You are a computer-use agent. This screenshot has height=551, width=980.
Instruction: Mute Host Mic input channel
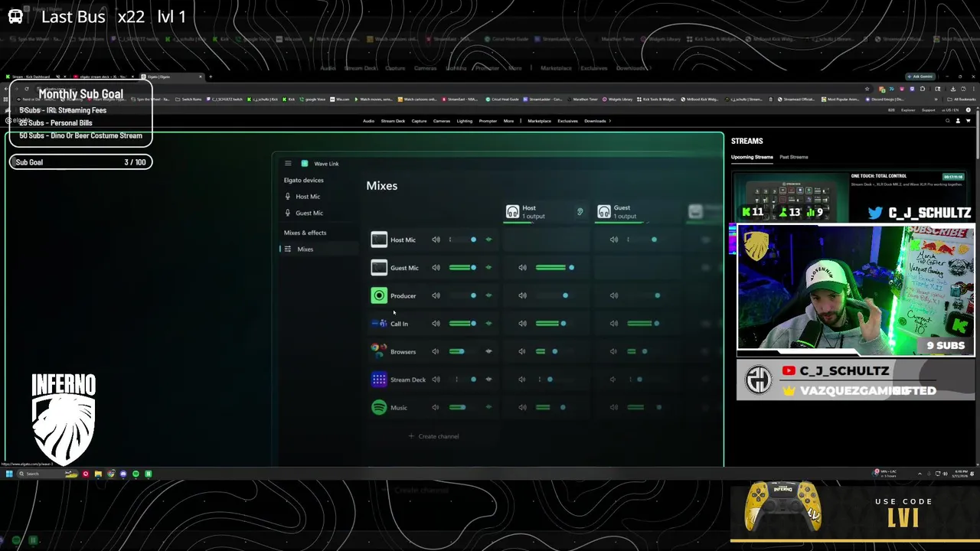pos(436,240)
